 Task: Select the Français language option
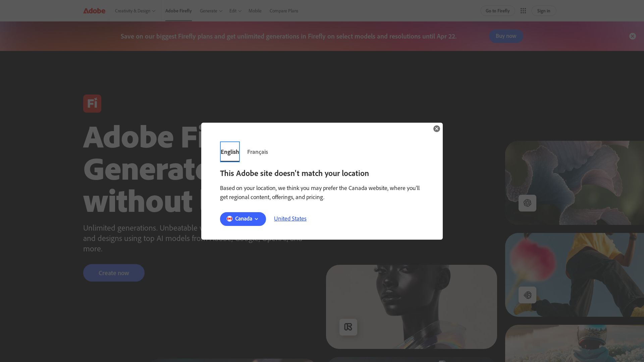point(257,152)
